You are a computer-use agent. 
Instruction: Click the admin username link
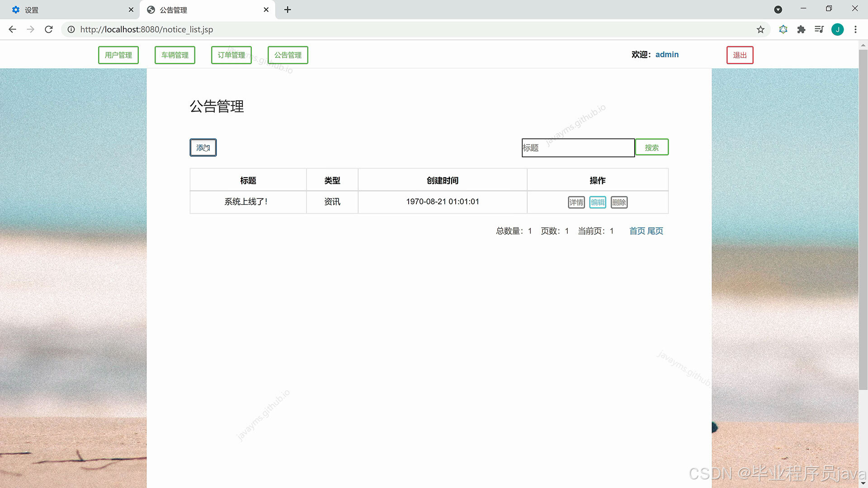click(667, 55)
